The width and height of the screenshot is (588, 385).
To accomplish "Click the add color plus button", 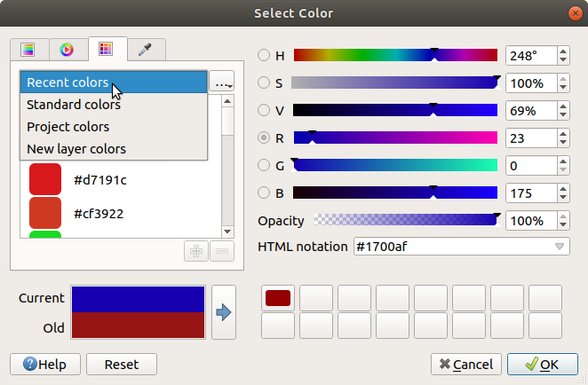I will pos(195,251).
